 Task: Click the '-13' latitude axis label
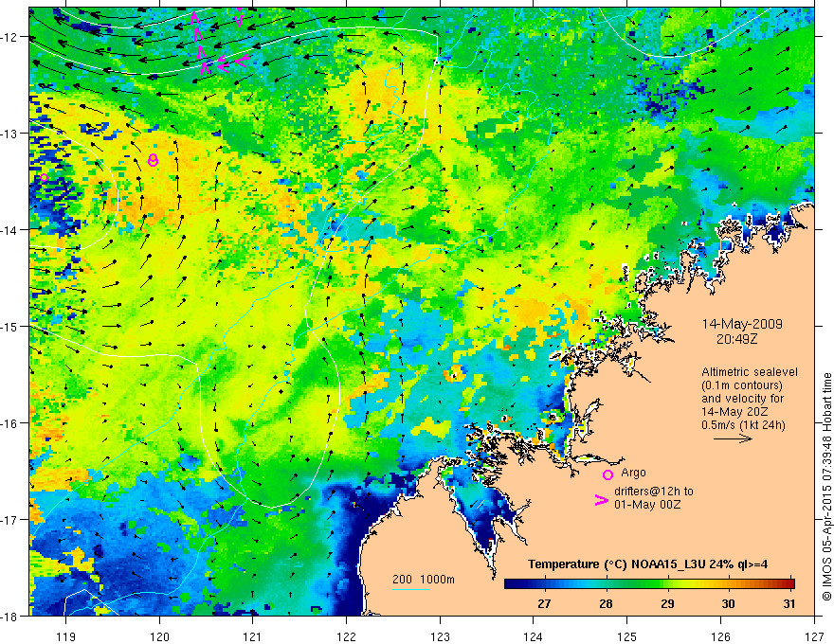[x=9, y=134]
